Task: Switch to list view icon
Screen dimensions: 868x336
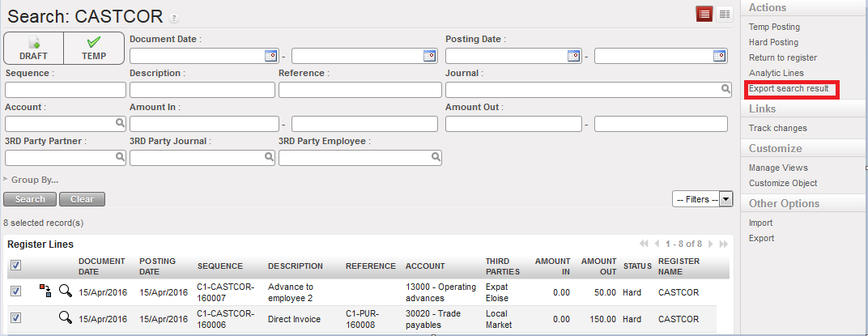Action: pyautogui.click(x=704, y=14)
